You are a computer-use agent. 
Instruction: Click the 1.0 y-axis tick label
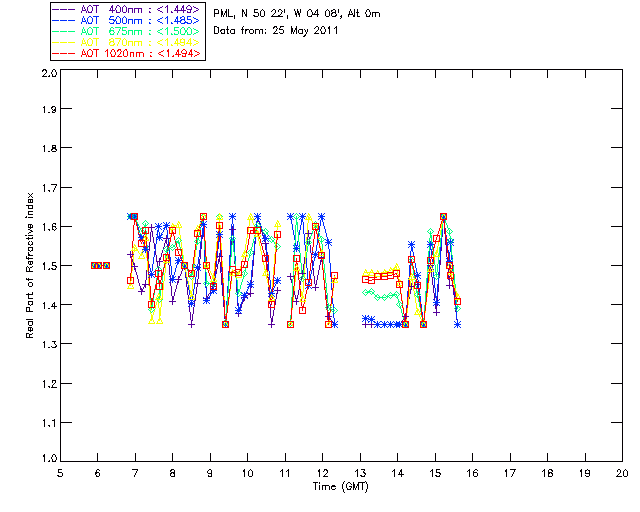[49, 458]
